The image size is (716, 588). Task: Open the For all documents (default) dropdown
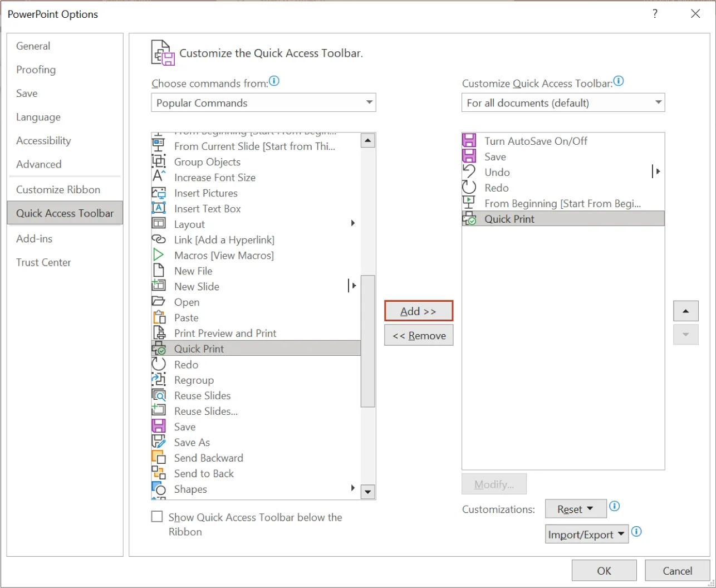tap(658, 102)
